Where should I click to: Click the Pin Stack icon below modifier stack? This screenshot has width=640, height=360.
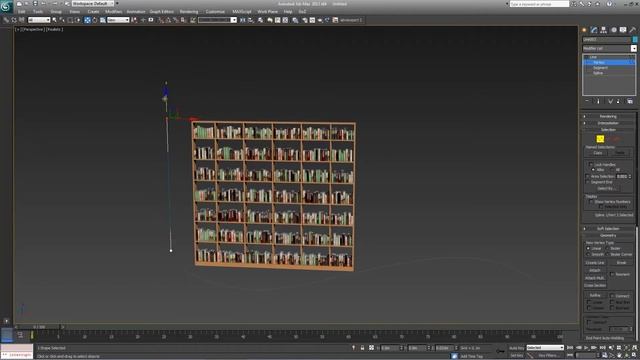click(x=587, y=101)
